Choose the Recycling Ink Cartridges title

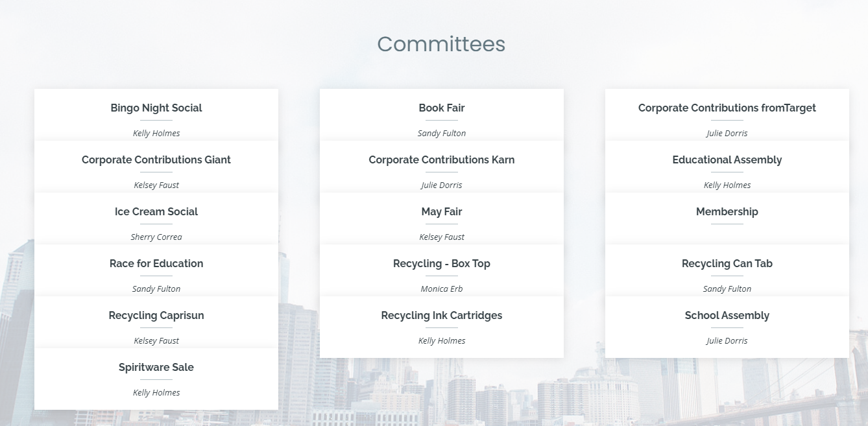click(x=442, y=315)
